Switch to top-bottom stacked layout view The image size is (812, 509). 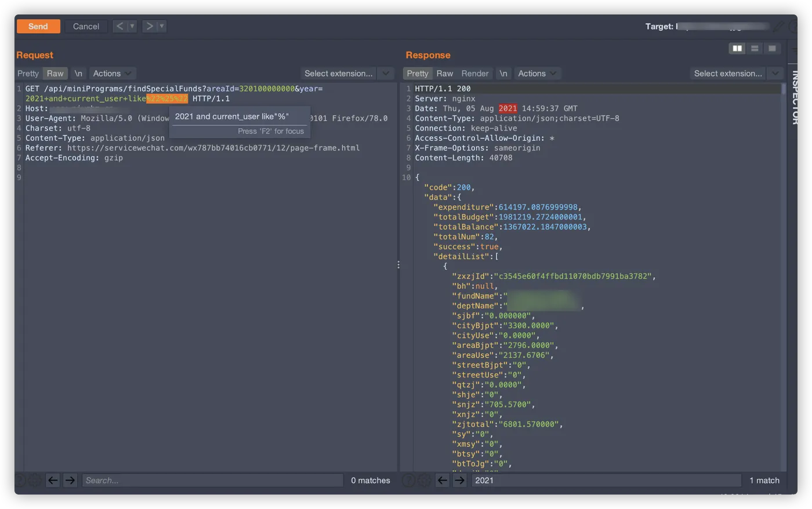coord(755,49)
